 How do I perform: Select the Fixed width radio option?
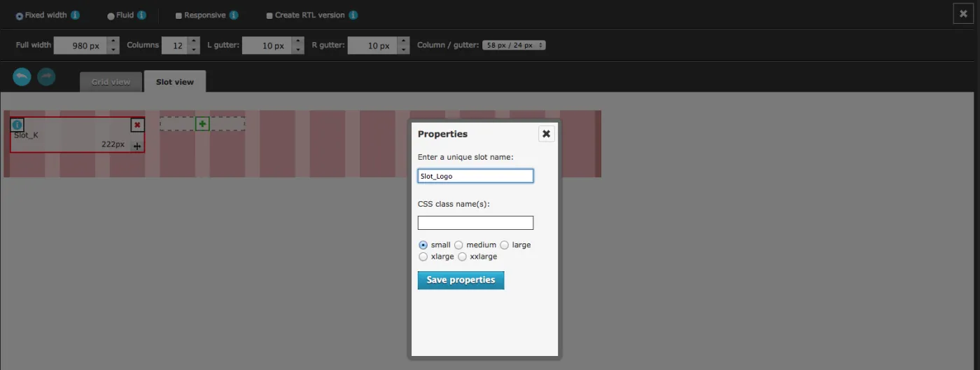pyautogui.click(x=20, y=15)
